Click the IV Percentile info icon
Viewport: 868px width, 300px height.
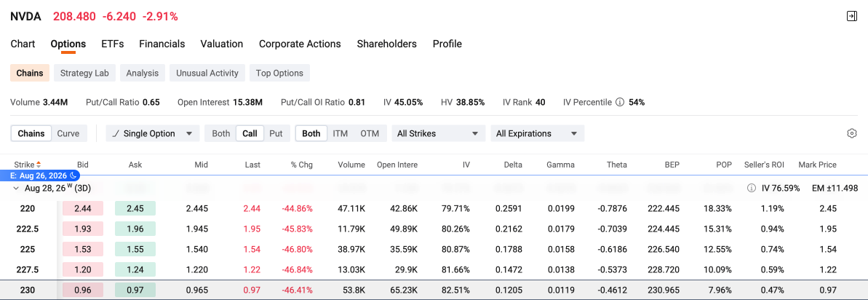(x=620, y=103)
